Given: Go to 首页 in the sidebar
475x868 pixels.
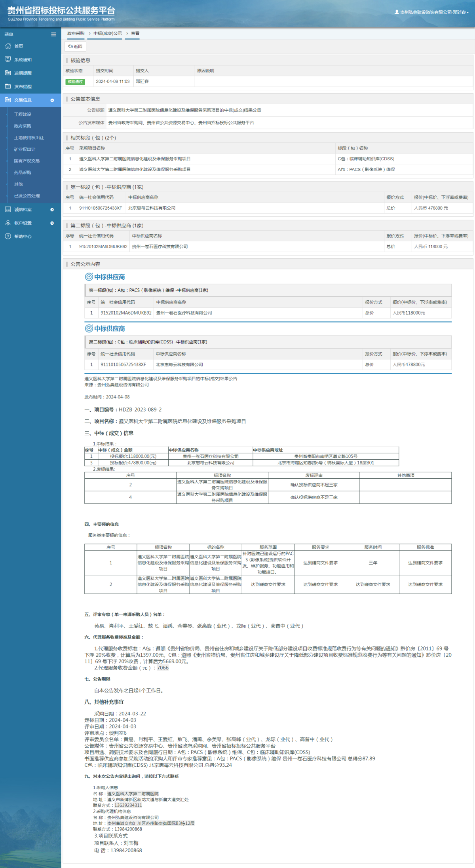Looking at the screenshot, I should click(19, 46).
